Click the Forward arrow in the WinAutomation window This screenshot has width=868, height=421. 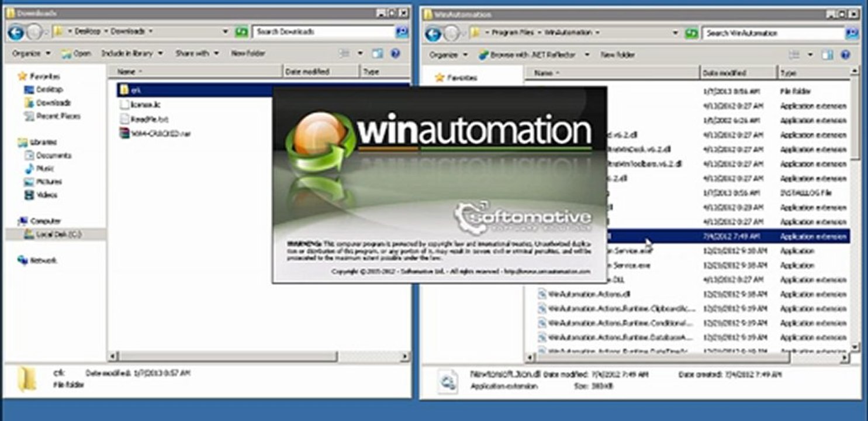pyautogui.click(x=451, y=33)
